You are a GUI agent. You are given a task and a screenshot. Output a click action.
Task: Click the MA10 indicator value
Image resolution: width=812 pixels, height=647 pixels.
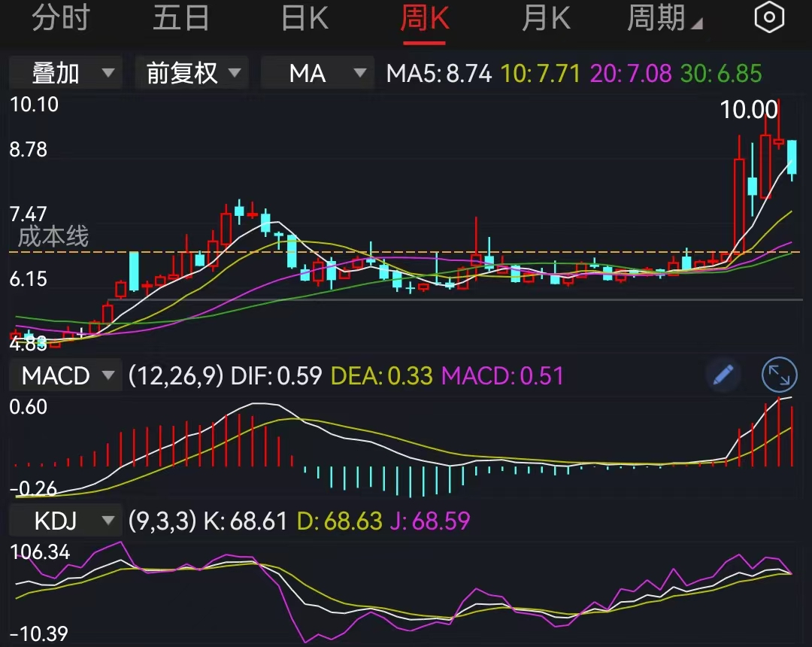coord(540,74)
